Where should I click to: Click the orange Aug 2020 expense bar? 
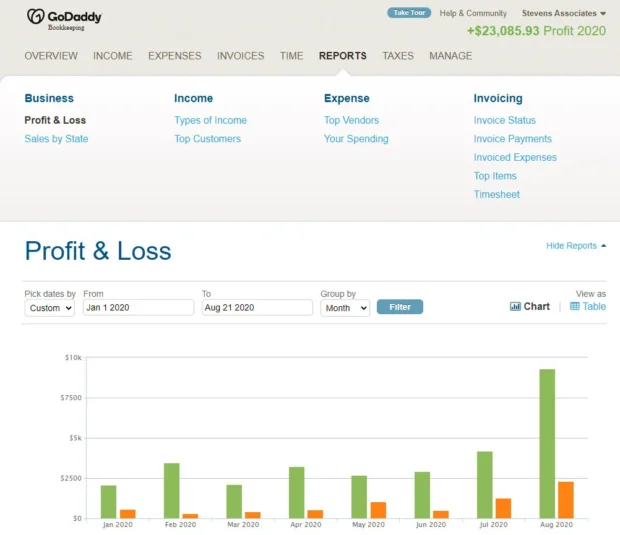point(566,500)
